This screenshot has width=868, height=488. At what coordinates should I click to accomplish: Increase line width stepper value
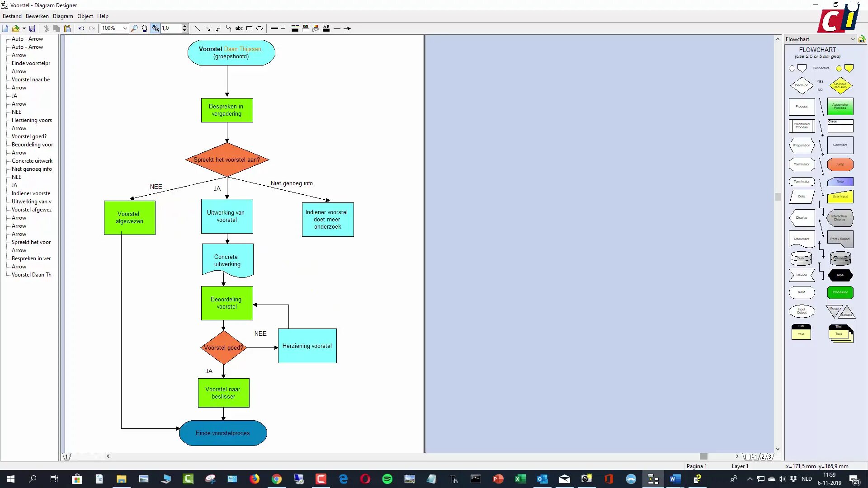(x=184, y=26)
